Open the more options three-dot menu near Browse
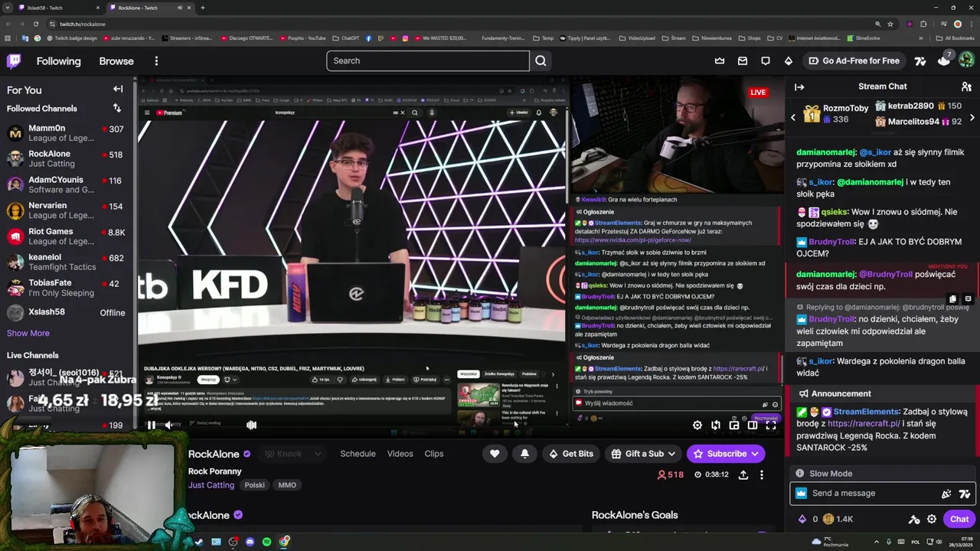980x551 pixels. coord(156,61)
